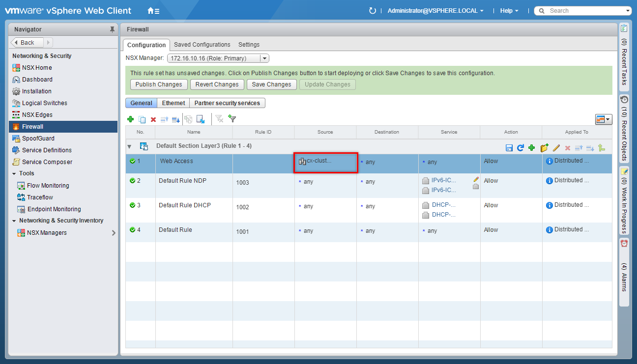The image size is (637, 364).
Task: Click the Add section folder icon
Action: click(x=544, y=147)
